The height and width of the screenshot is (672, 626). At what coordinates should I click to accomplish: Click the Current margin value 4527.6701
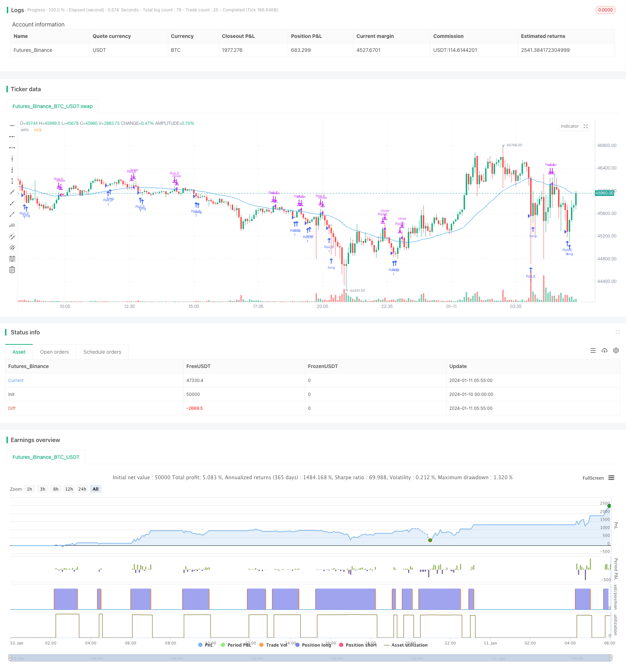pyautogui.click(x=368, y=50)
